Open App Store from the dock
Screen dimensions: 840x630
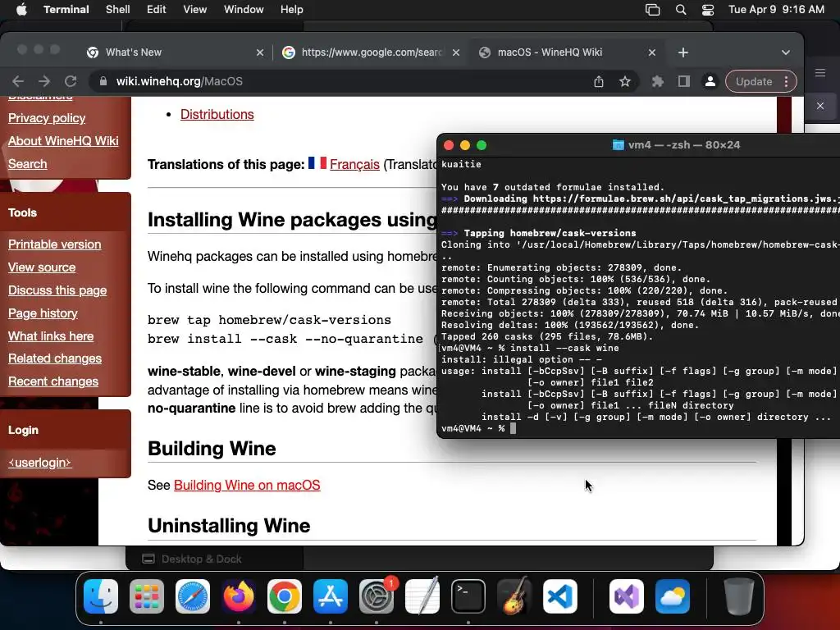(331, 596)
